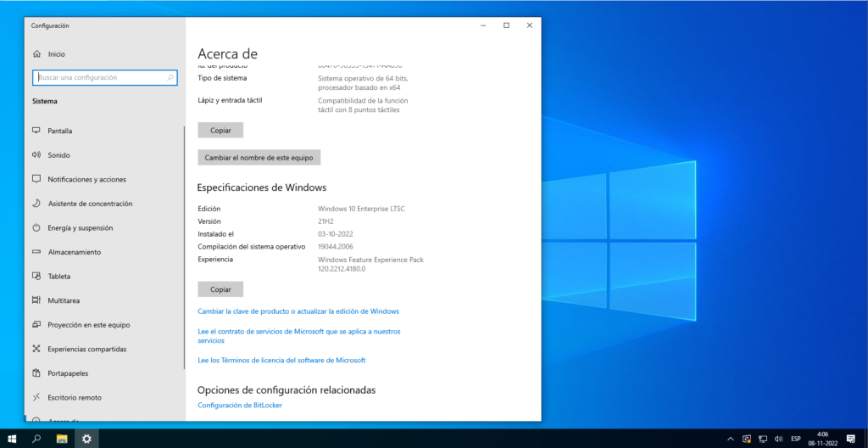The image size is (868, 448).
Task: Show hidden tray icons chevron
Action: [730, 439]
